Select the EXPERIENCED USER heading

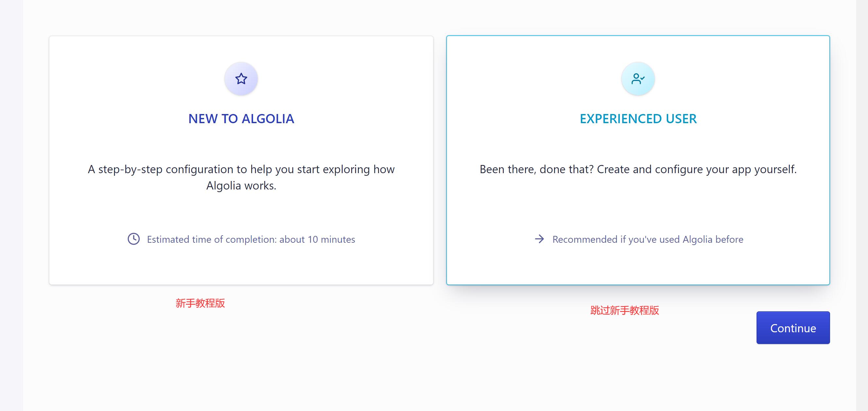click(x=638, y=119)
